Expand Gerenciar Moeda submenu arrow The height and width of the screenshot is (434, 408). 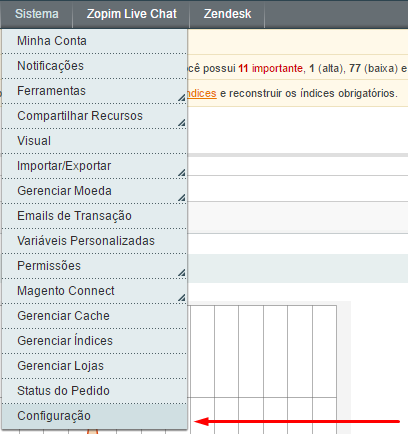tap(181, 198)
